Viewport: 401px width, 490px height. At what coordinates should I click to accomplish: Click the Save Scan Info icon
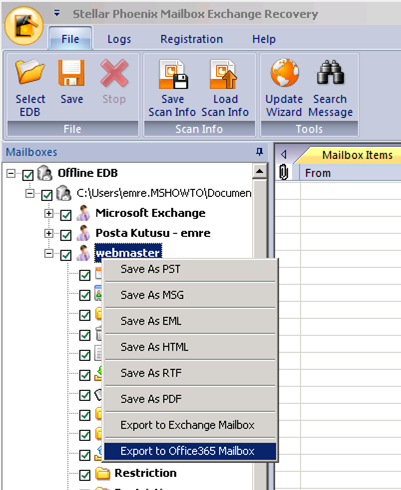[173, 74]
